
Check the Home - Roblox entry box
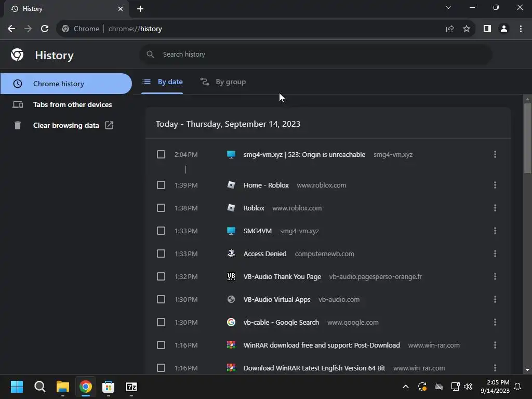pyautogui.click(x=161, y=185)
